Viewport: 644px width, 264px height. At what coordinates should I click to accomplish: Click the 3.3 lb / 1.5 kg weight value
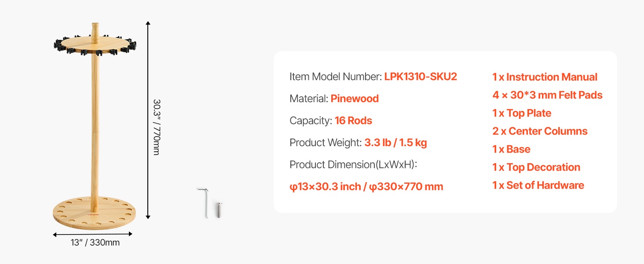click(x=395, y=143)
